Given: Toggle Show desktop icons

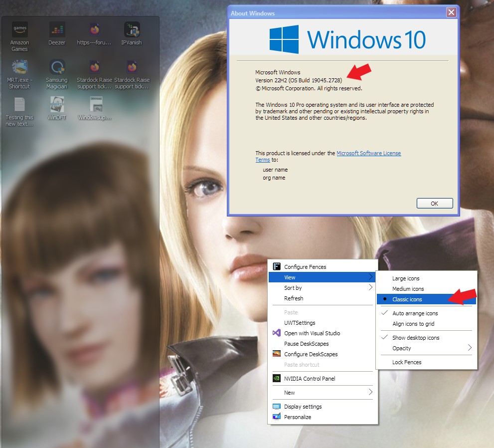Looking at the screenshot, I should tap(426, 338).
